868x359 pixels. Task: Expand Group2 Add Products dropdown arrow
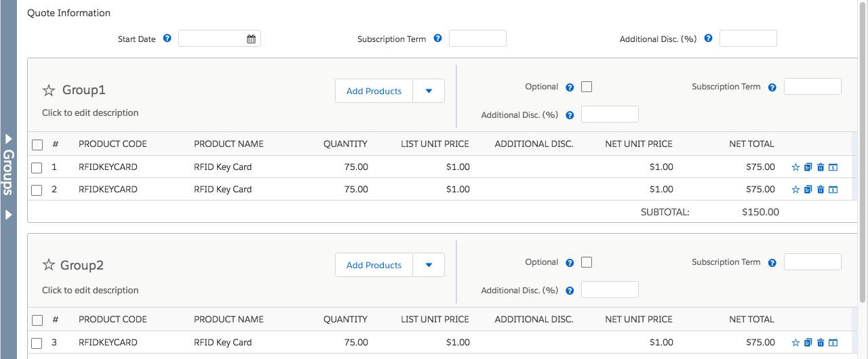[x=429, y=265]
